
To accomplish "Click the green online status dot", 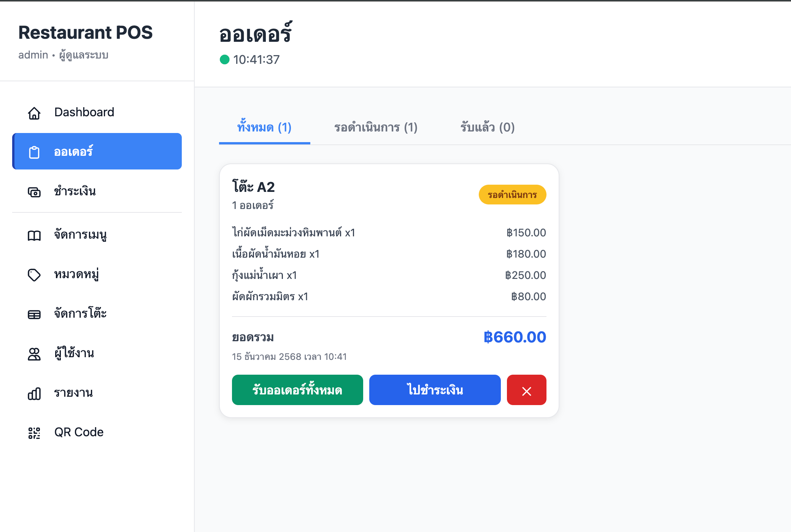I will [x=225, y=60].
